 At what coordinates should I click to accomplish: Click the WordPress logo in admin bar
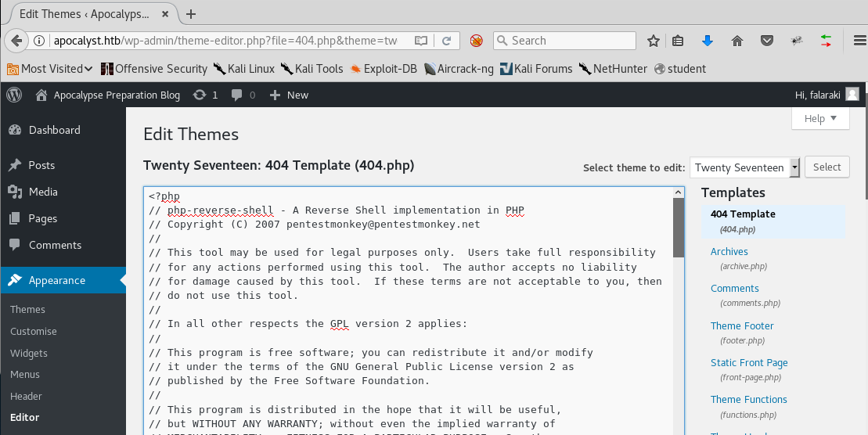pyautogui.click(x=14, y=95)
